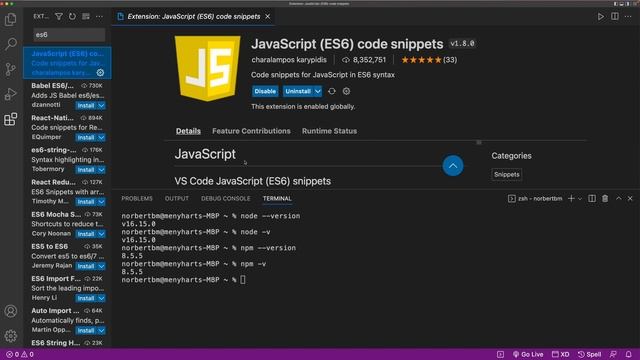Click the sync icon beside Uninstall
This screenshot has height=360, width=640.
332,91
